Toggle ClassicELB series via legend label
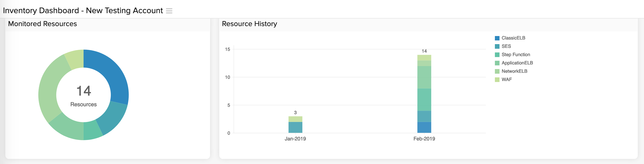 pyautogui.click(x=513, y=38)
